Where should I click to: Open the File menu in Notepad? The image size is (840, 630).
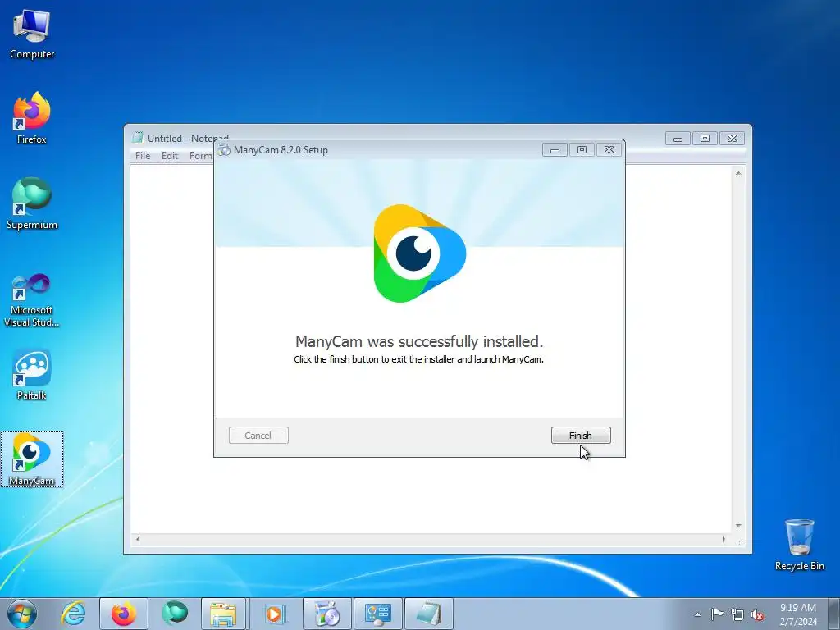click(x=143, y=155)
